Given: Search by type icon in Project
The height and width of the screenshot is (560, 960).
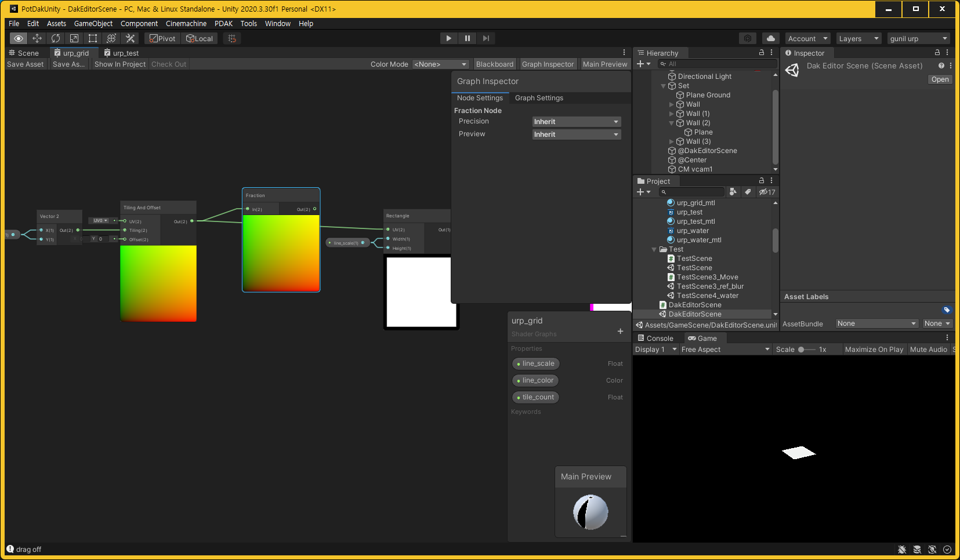Looking at the screenshot, I should (733, 192).
